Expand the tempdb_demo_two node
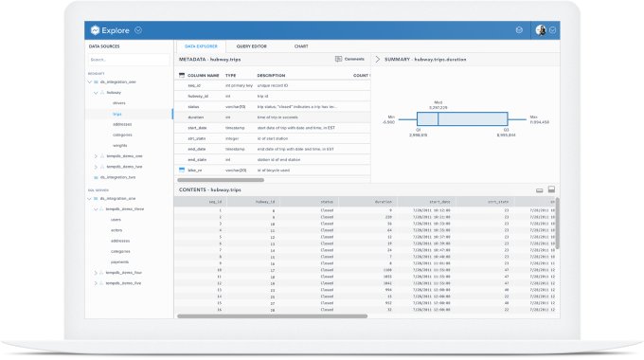Viewport: 644px width, 360px height. point(96,167)
